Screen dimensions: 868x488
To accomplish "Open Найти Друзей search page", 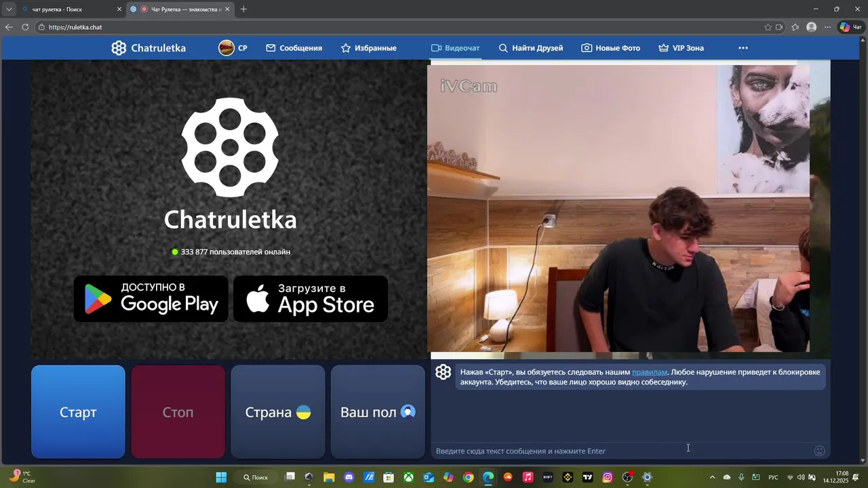I will (530, 48).
